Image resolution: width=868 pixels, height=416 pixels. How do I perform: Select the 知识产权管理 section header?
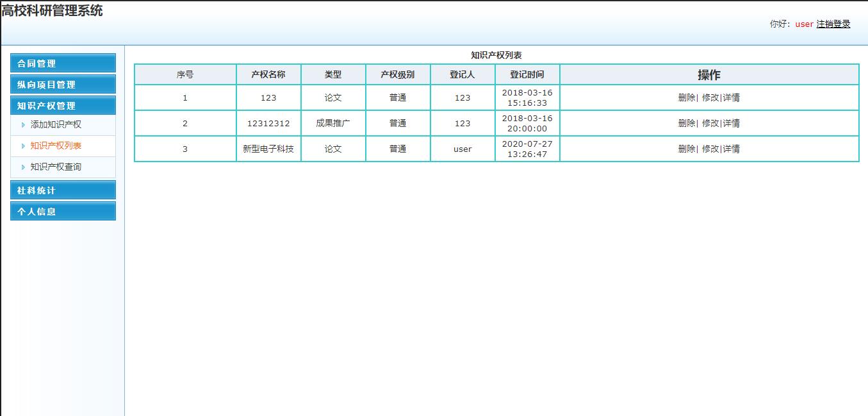click(x=62, y=105)
